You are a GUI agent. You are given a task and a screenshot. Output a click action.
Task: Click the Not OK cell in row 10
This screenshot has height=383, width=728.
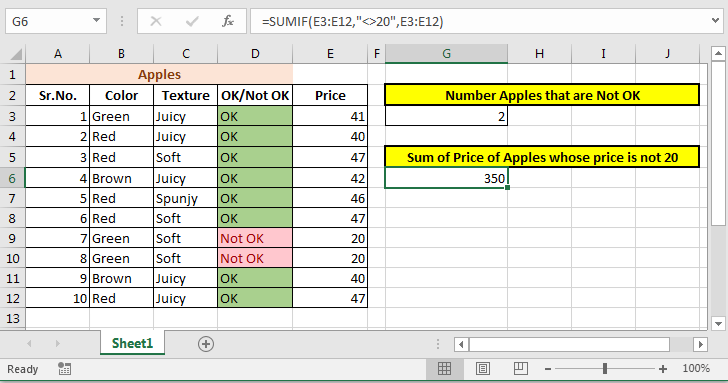tap(255, 258)
